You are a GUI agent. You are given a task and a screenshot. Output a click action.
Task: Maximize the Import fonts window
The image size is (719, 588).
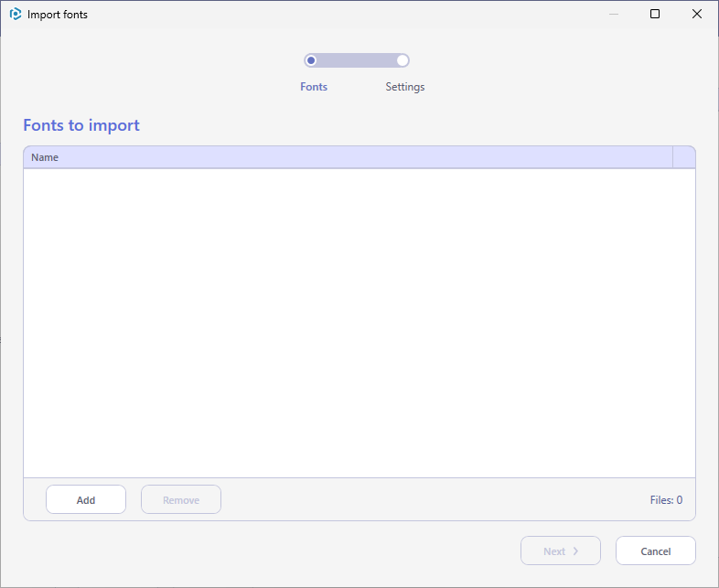(x=655, y=14)
